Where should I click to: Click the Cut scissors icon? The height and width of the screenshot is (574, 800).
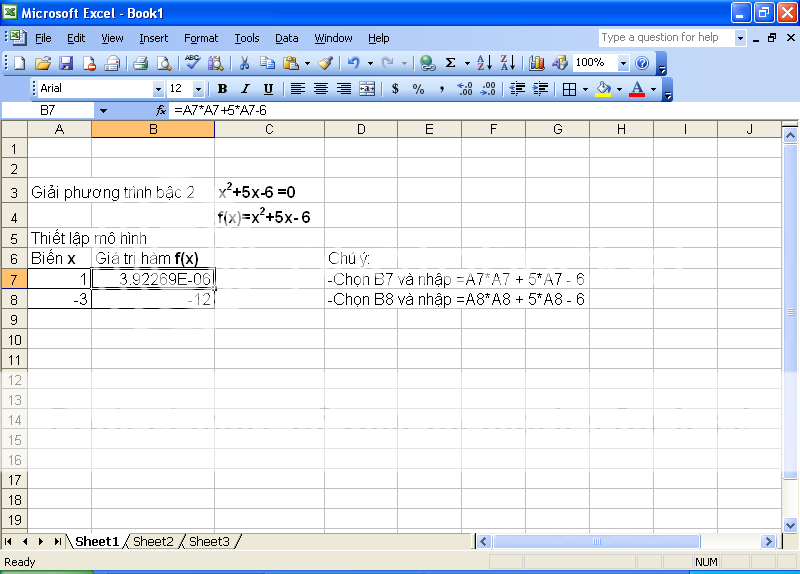pyautogui.click(x=243, y=63)
